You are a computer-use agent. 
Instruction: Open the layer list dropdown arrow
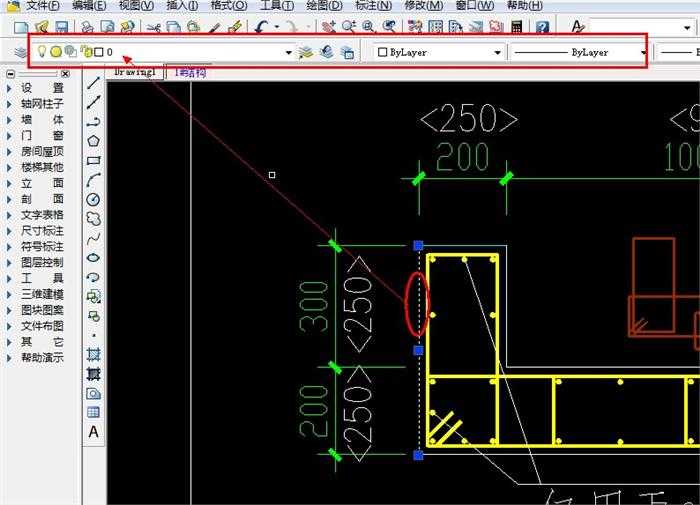click(x=288, y=53)
